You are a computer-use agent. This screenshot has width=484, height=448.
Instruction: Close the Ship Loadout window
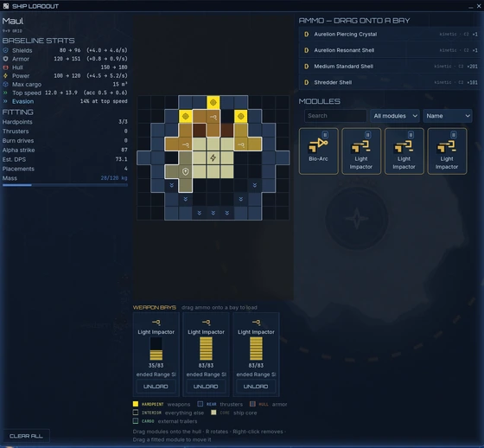coord(479,6)
